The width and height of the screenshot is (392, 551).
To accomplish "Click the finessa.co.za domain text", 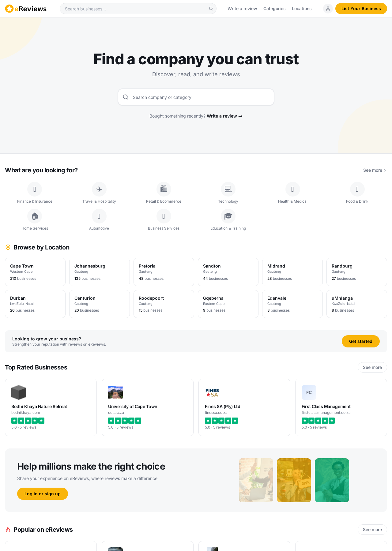I will click(x=216, y=413).
